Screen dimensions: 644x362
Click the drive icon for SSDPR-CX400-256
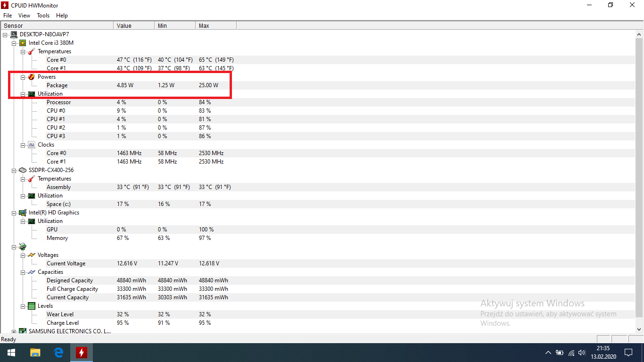[x=23, y=170]
